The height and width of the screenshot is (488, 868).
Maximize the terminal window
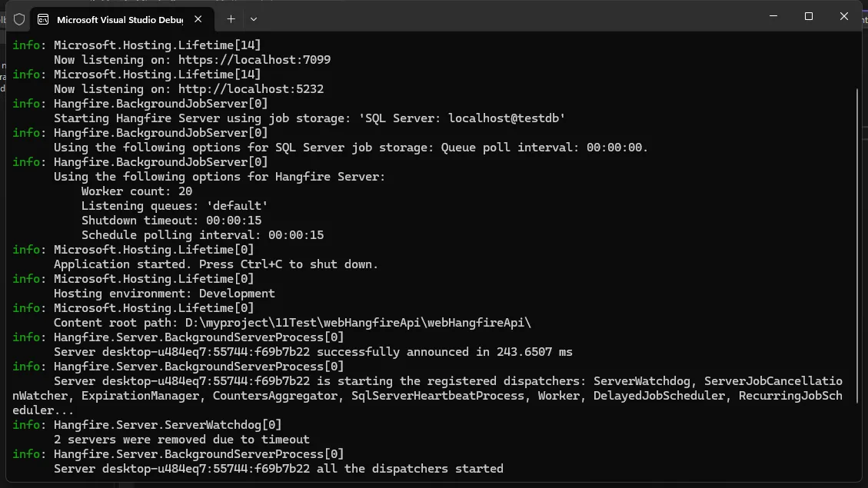point(809,17)
